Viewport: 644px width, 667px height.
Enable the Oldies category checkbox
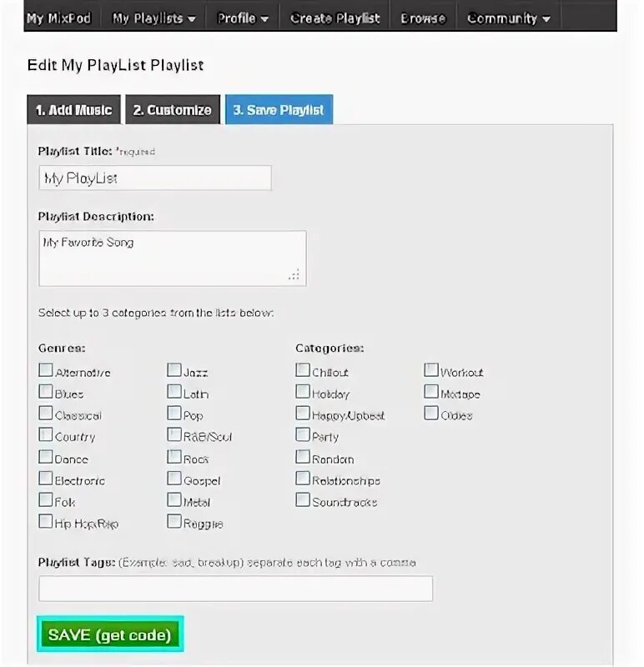point(431,414)
